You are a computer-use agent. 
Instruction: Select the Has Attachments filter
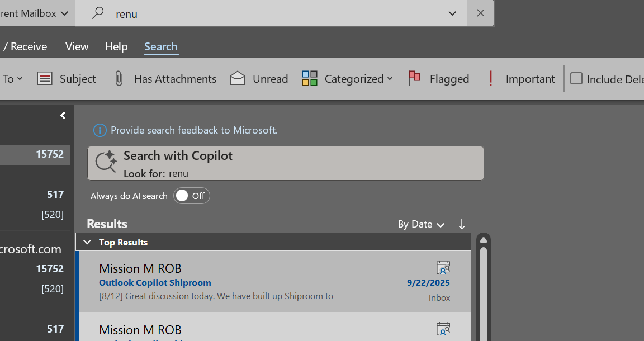tap(164, 79)
